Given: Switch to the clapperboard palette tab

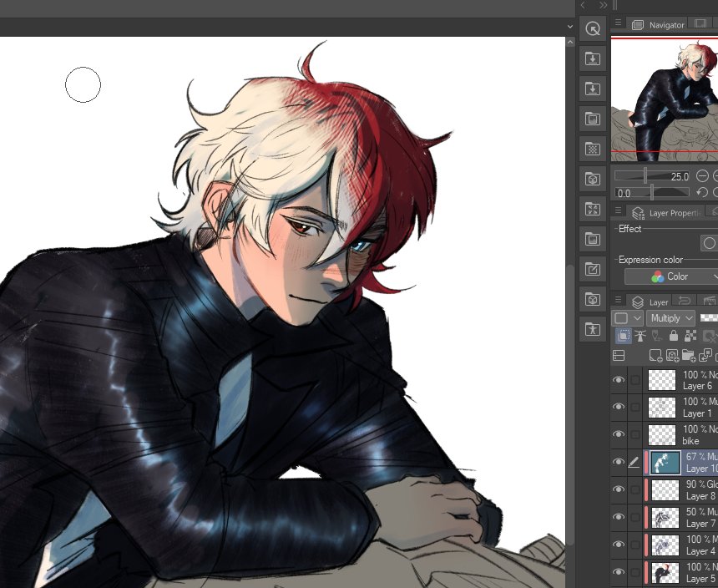Looking at the screenshot, I should pyautogui.click(x=709, y=301).
